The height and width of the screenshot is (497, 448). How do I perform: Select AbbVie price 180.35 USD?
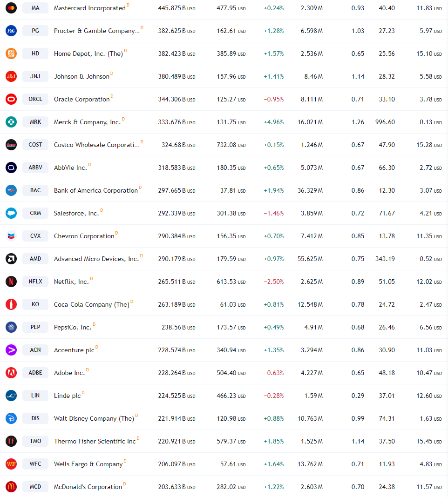pos(231,168)
